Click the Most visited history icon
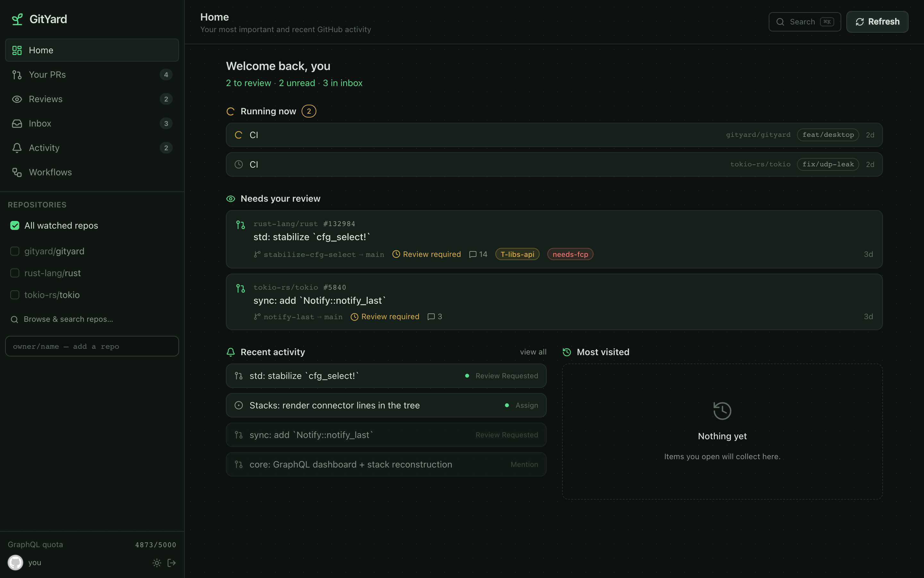924x578 pixels. click(x=567, y=352)
